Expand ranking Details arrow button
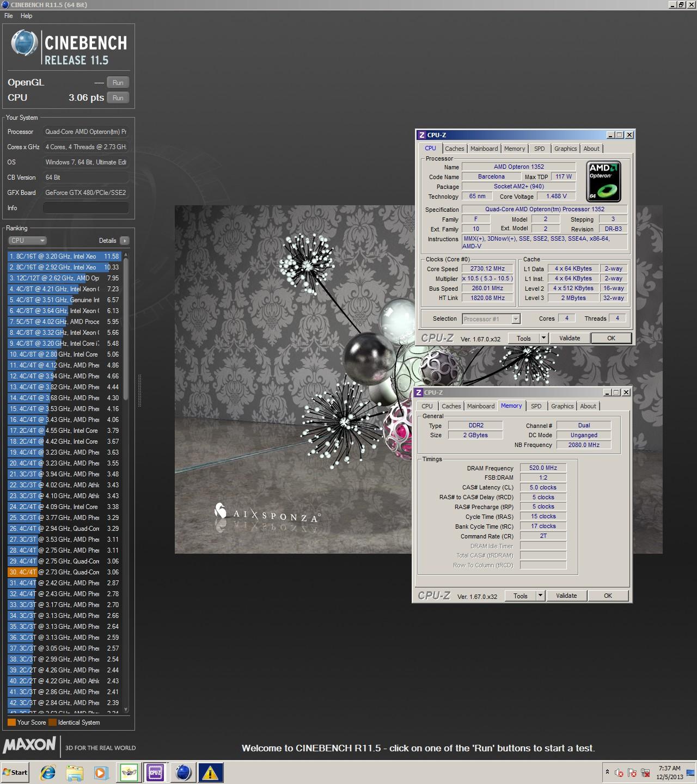 click(x=125, y=241)
